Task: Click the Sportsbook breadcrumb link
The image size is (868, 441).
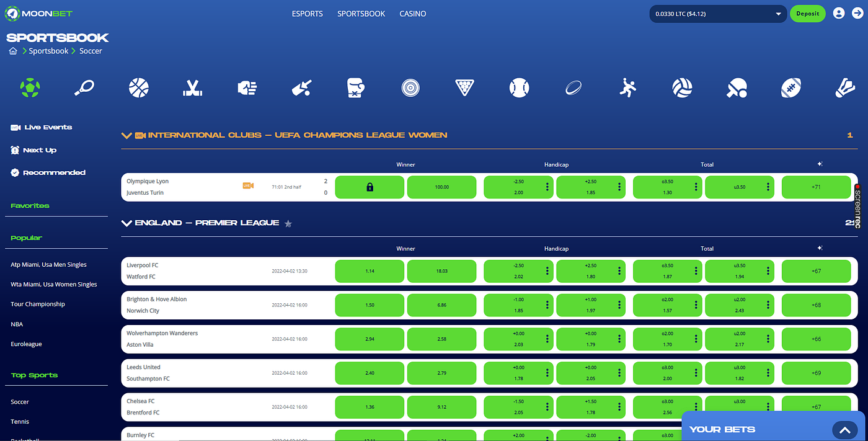Action: (48, 51)
